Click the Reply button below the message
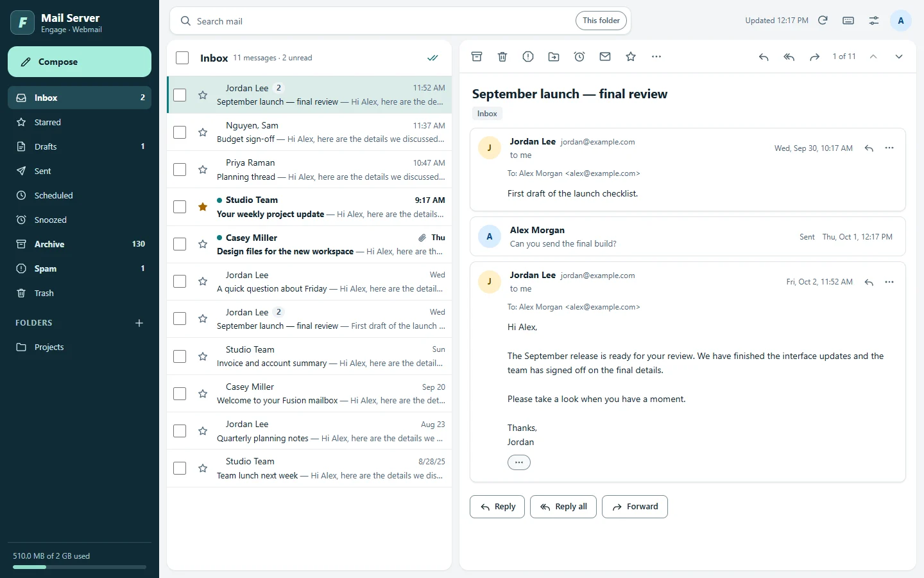Viewport: 924px width, 578px height. (497, 507)
